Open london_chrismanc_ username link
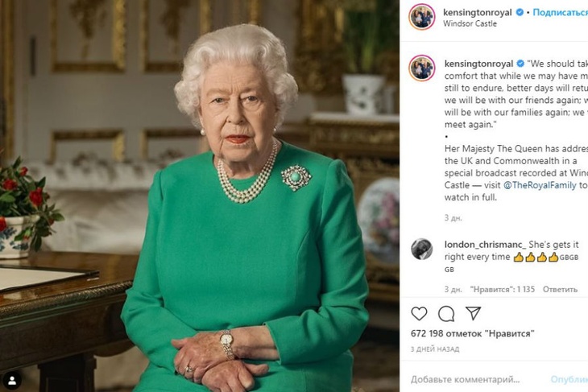Image resolution: width=588 pixels, height=392 pixels. point(484,244)
